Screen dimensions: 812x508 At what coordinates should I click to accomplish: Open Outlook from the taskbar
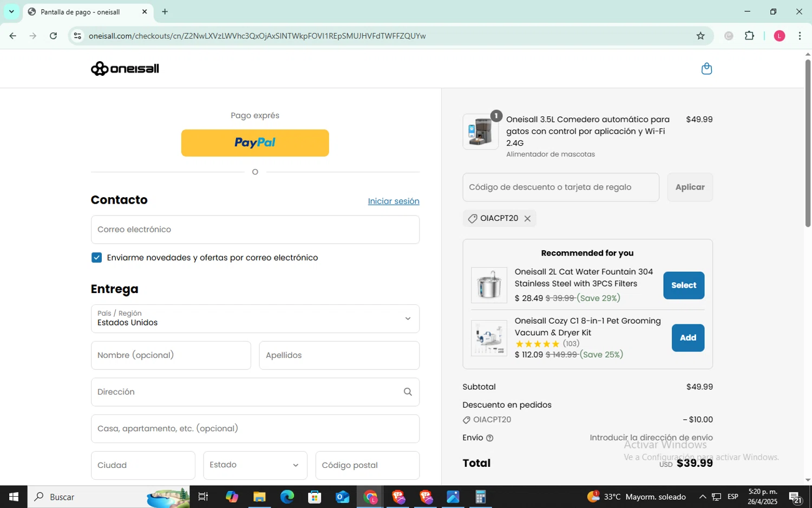[x=342, y=497]
